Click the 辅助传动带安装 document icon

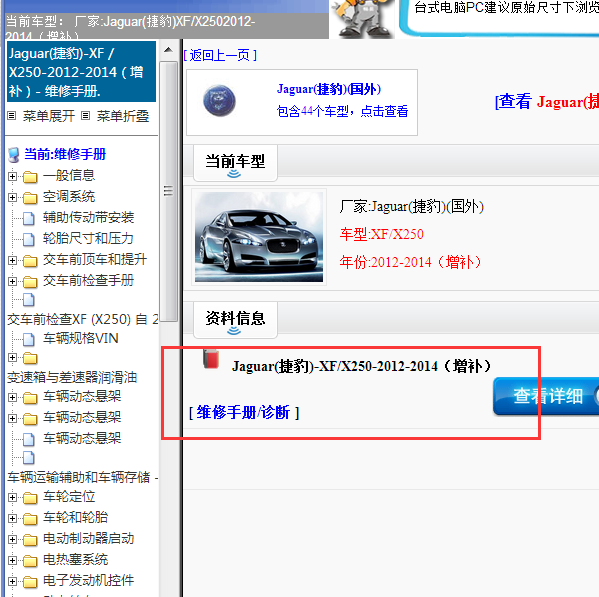29,218
